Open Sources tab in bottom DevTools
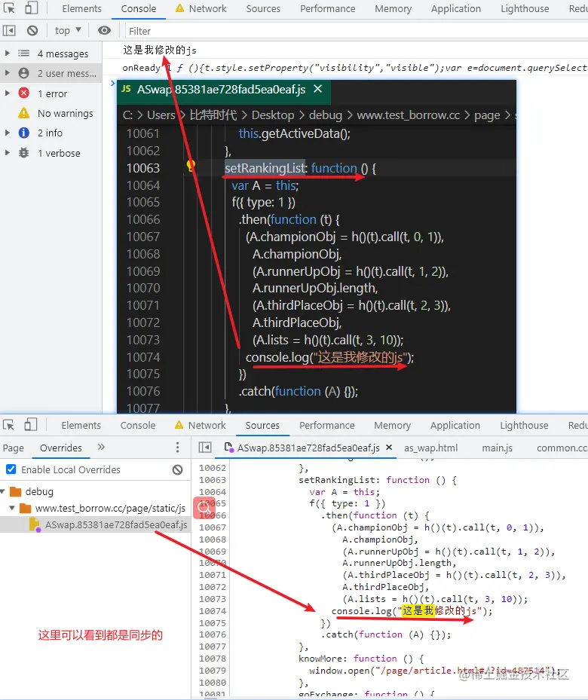The width and height of the screenshot is (588, 700). tap(262, 426)
